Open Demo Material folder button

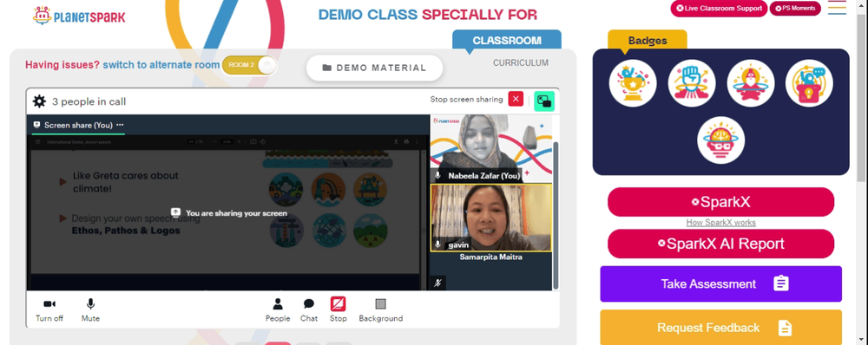(x=375, y=68)
